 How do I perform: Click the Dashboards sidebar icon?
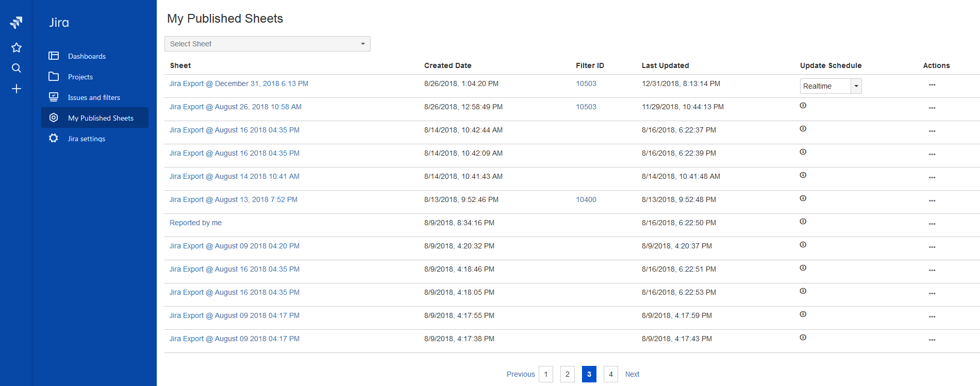(x=54, y=56)
